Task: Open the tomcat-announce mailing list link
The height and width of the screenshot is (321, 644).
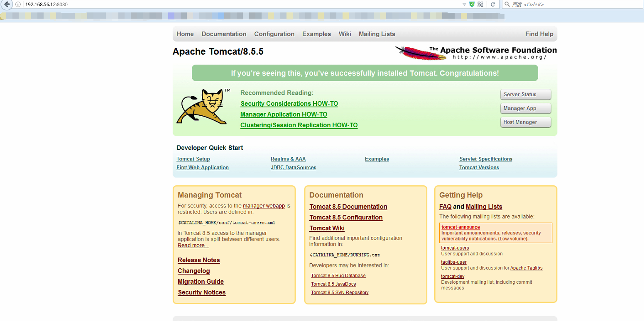Action: 461,227
